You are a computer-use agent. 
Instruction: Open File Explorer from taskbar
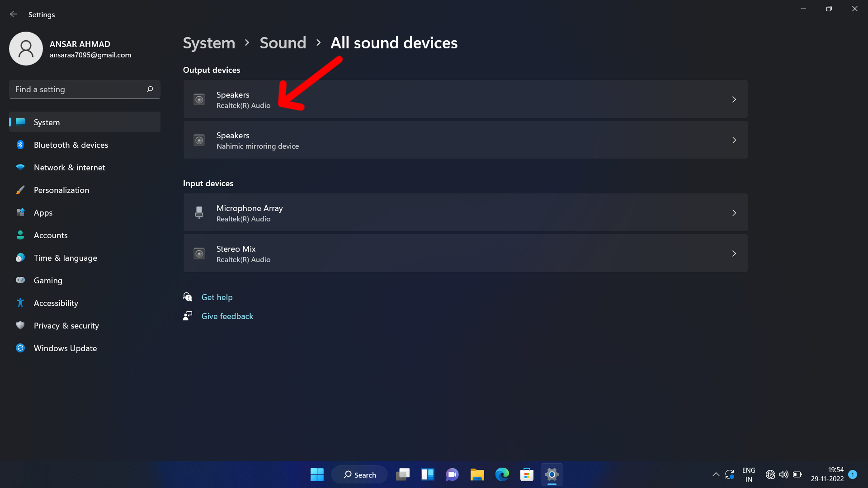pos(477,474)
